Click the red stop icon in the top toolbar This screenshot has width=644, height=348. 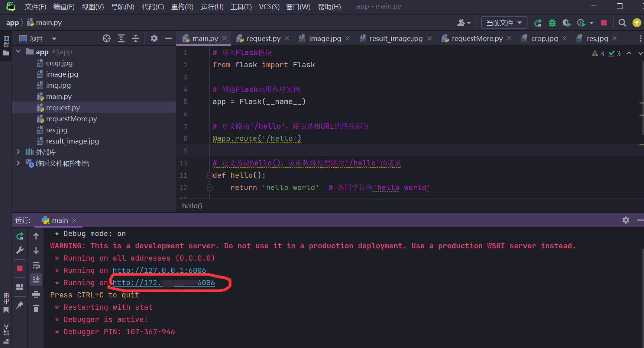(604, 23)
